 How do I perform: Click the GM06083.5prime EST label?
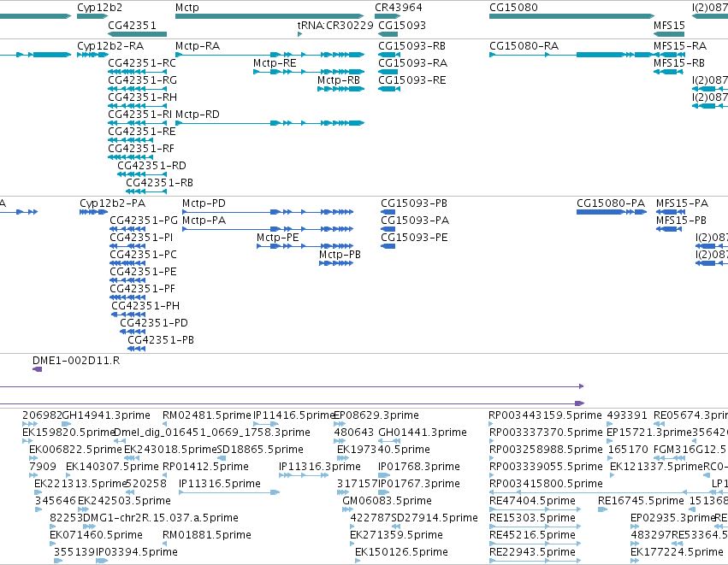(x=387, y=501)
